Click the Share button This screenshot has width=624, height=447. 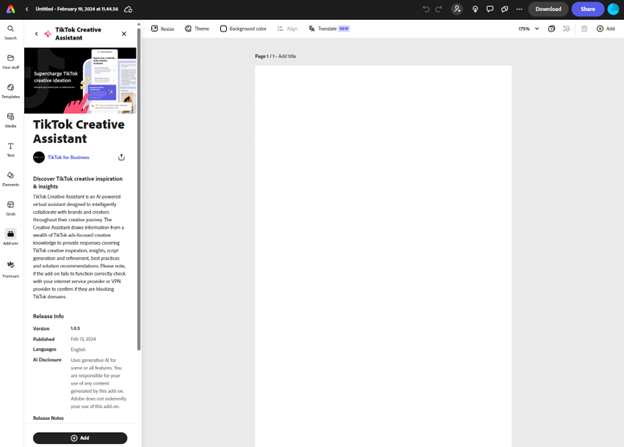click(x=588, y=9)
